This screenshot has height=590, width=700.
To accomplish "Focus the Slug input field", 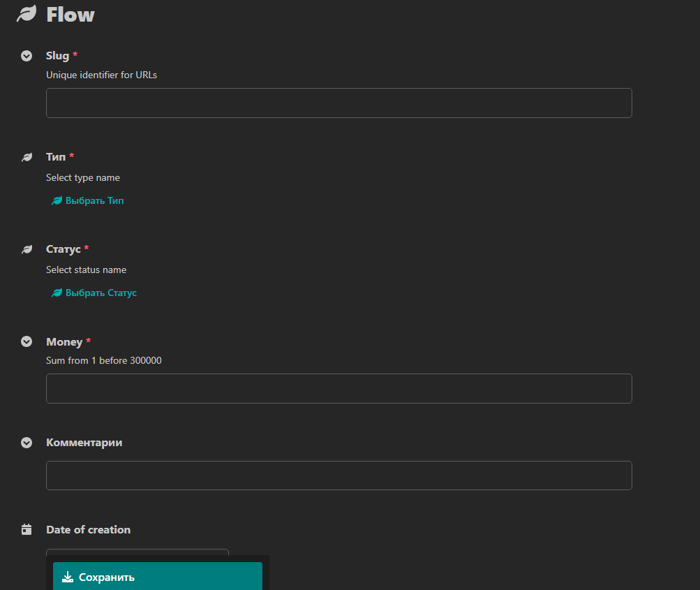I will [339, 103].
